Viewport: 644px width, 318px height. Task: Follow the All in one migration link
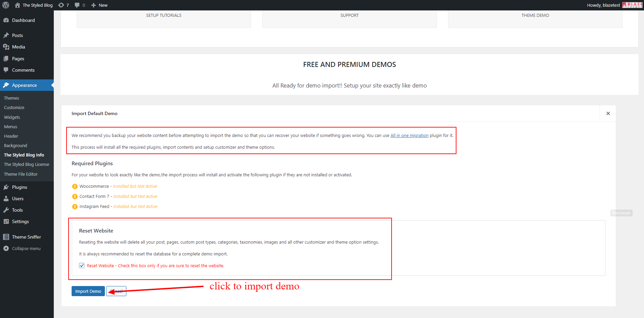click(409, 136)
